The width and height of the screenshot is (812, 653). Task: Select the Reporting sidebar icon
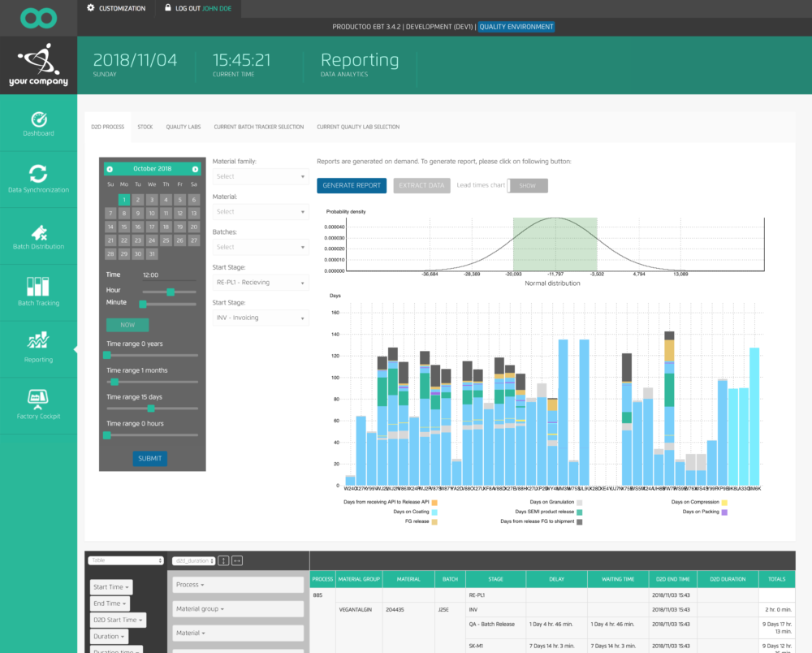click(38, 341)
